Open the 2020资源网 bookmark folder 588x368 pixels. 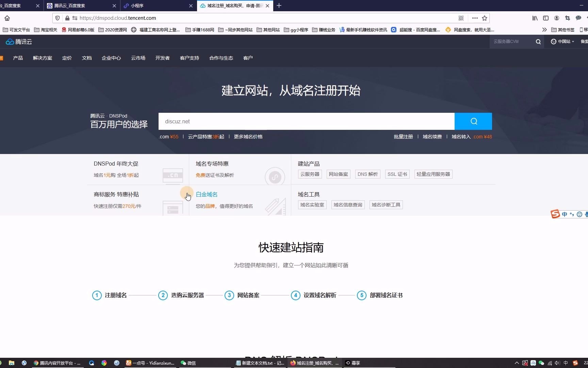tap(113, 30)
